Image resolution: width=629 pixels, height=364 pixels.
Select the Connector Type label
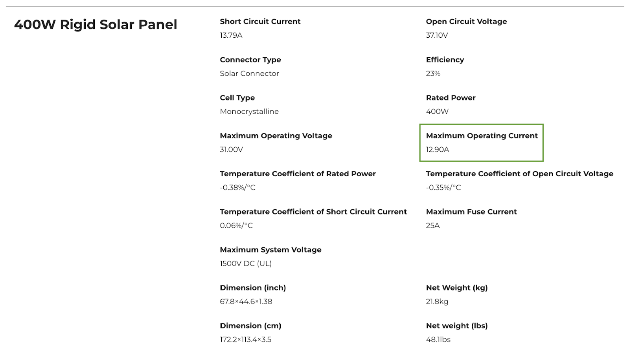click(250, 60)
